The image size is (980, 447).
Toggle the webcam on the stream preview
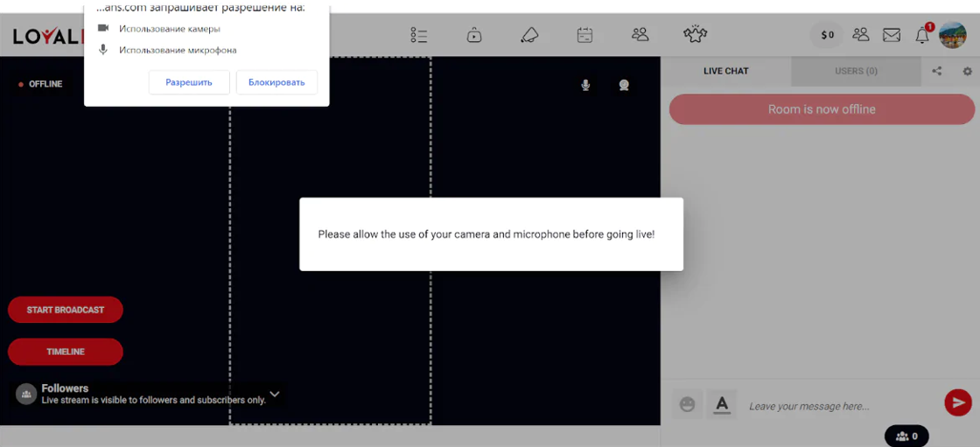click(624, 85)
